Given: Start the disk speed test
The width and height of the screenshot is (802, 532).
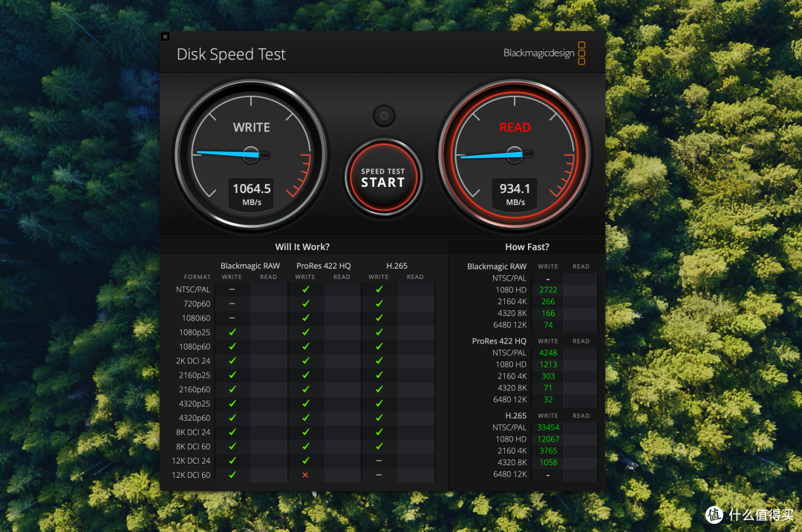Looking at the screenshot, I should 383,178.
